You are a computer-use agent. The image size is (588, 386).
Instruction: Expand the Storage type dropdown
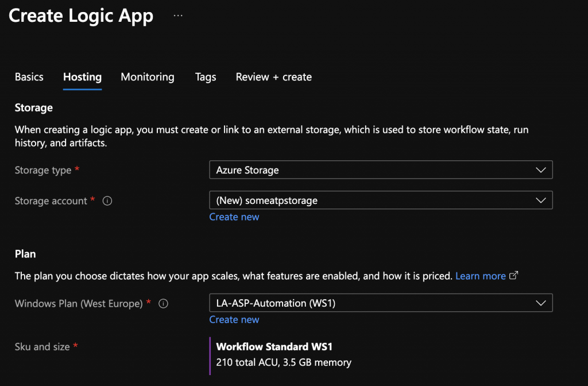pos(380,170)
